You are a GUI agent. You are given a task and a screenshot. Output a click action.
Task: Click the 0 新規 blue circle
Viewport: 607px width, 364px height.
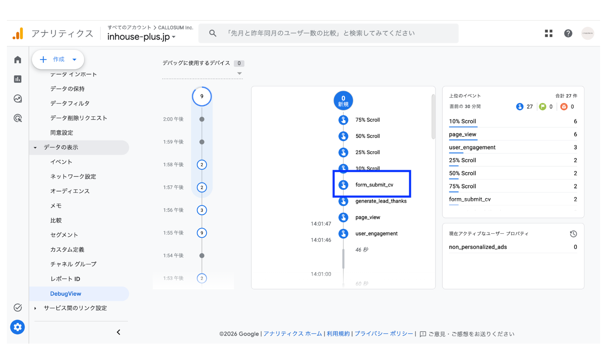(x=343, y=101)
